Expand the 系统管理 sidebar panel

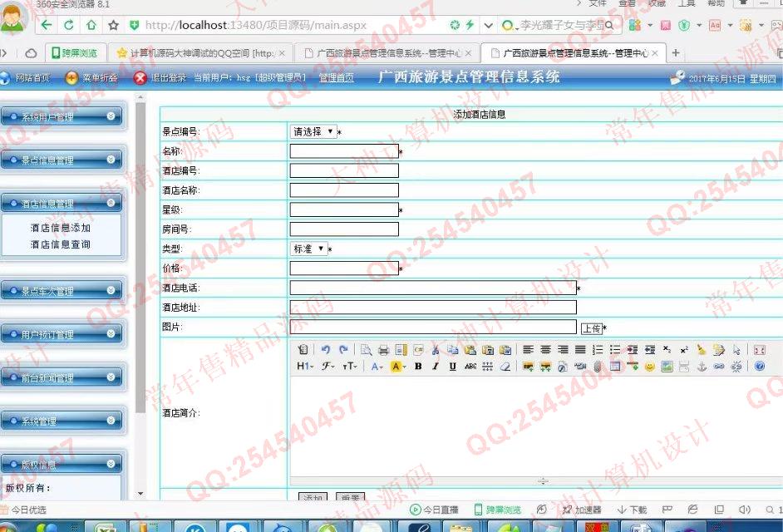point(62,421)
